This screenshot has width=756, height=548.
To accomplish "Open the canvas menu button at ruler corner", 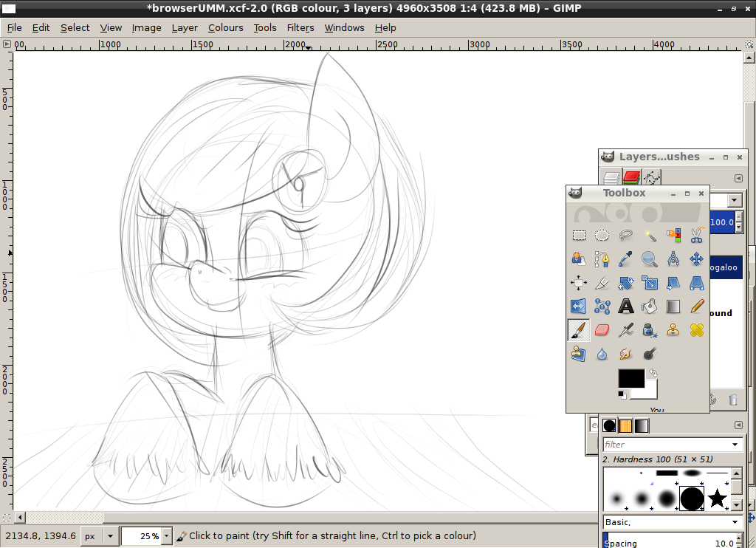I will (7, 44).
